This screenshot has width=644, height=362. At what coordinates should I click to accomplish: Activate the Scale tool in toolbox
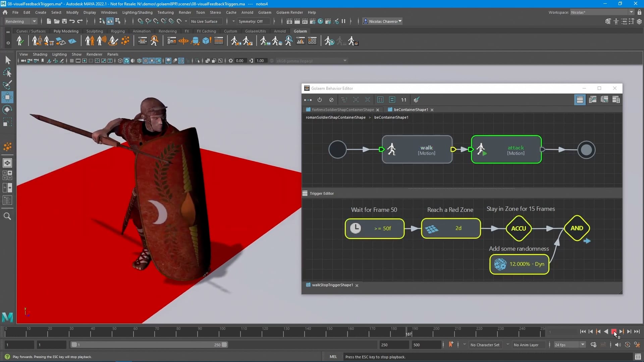pos(7,122)
